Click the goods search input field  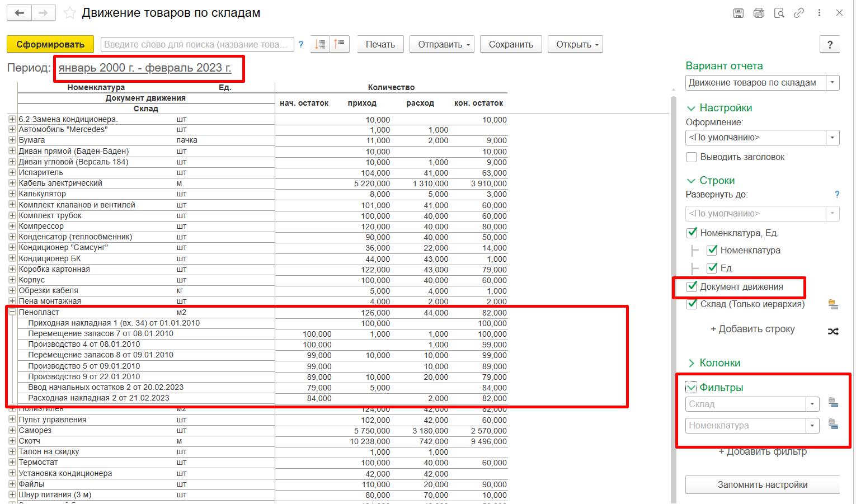tap(196, 44)
